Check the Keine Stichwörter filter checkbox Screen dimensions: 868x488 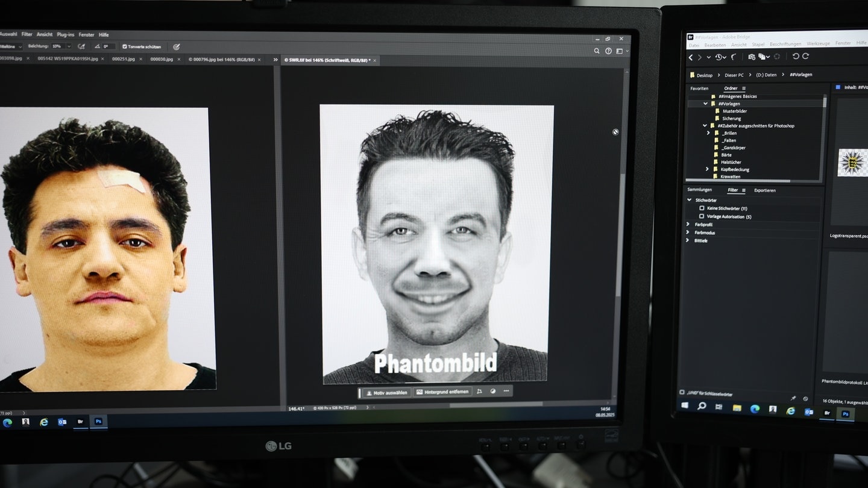click(702, 208)
